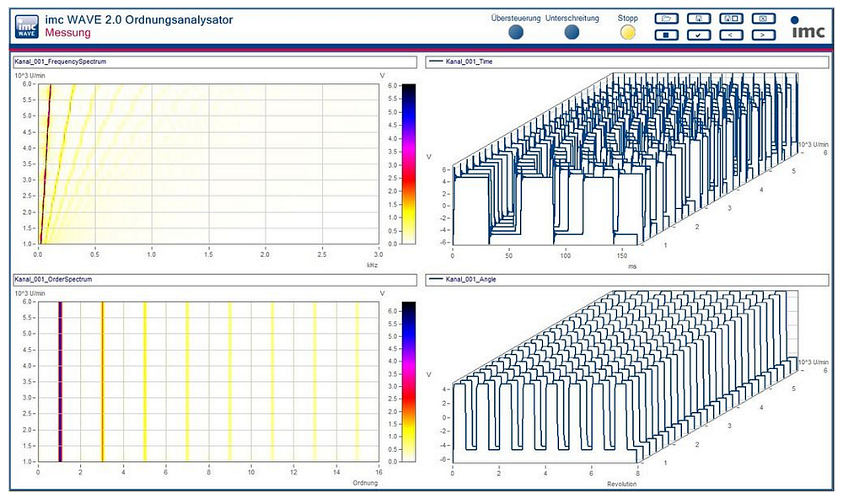
Task: Click the Kanal_001_Angle legend label
Action: 471,280
